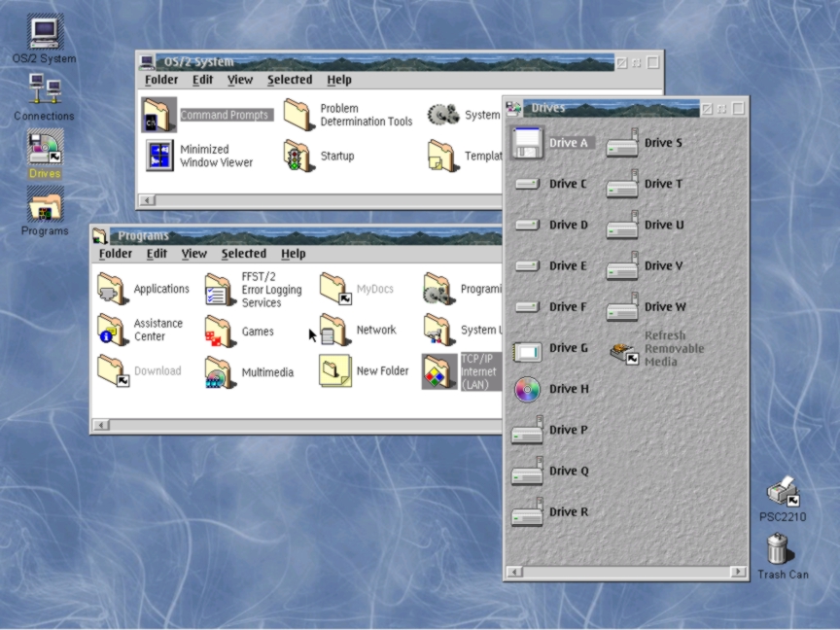Open the Assistance Center icon
The height and width of the screenshot is (630, 840).
(x=113, y=331)
